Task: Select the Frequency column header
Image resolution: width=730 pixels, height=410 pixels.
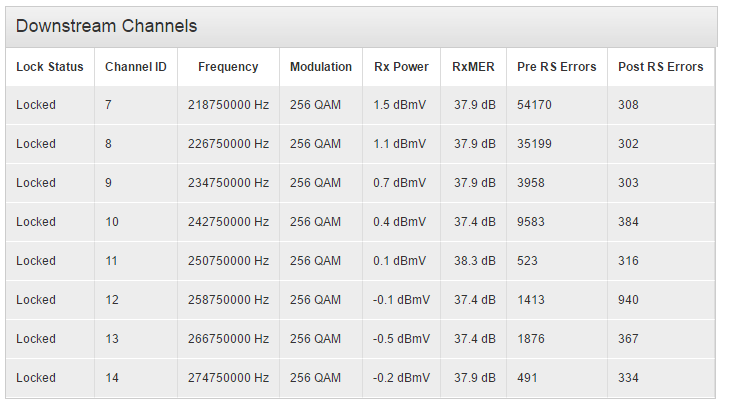Action: click(x=228, y=67)
